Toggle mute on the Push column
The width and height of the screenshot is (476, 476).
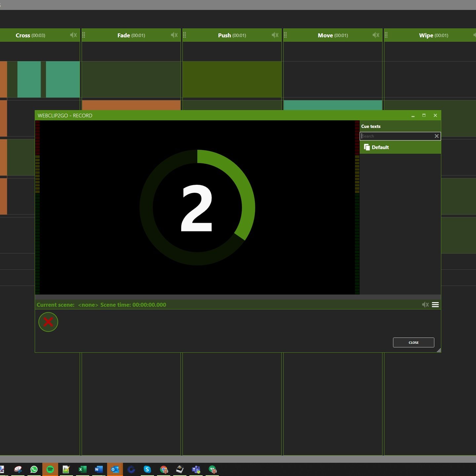click(x=275, y=35)
